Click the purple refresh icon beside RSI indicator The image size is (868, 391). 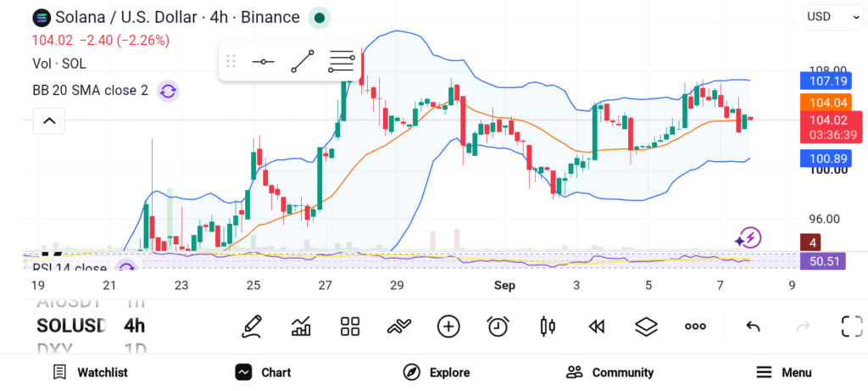(127, 267)
